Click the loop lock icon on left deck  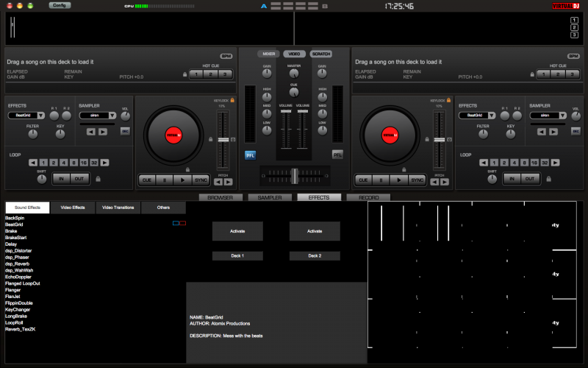pos(98,179)
